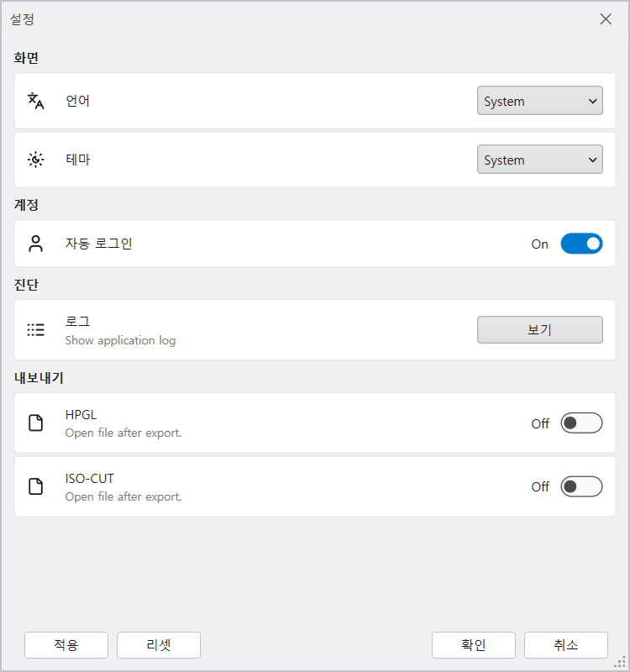Image resolution: width=630 pixels, height=672 pixels.
Task: Open the 언어 System dropdown
Action: coord(540,101)
